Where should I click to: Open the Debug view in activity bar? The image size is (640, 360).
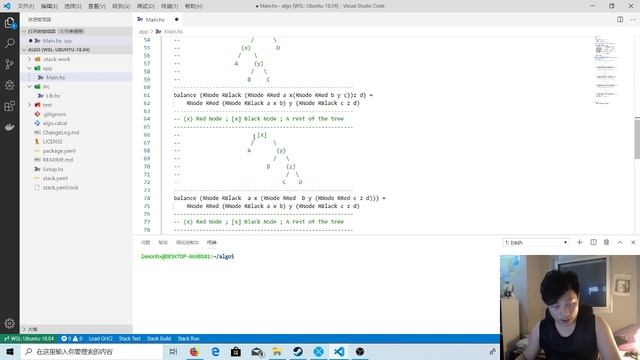click(9, 85)
